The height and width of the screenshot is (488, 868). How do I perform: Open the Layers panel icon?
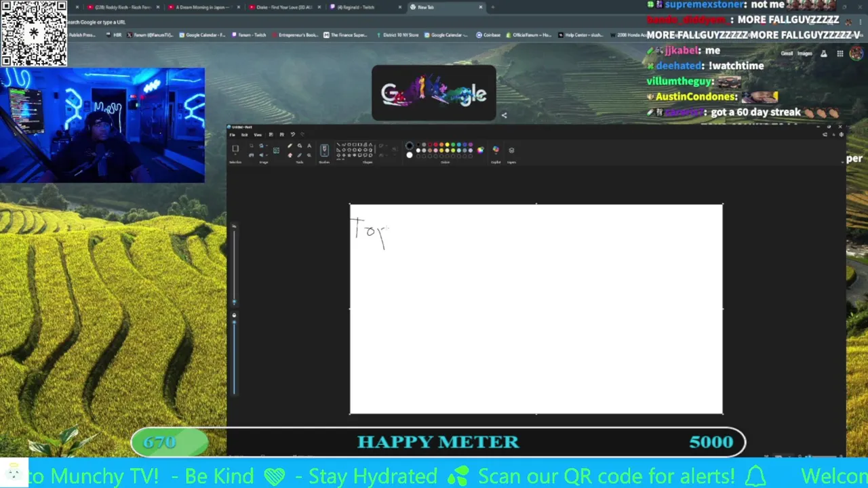point(511,150)
